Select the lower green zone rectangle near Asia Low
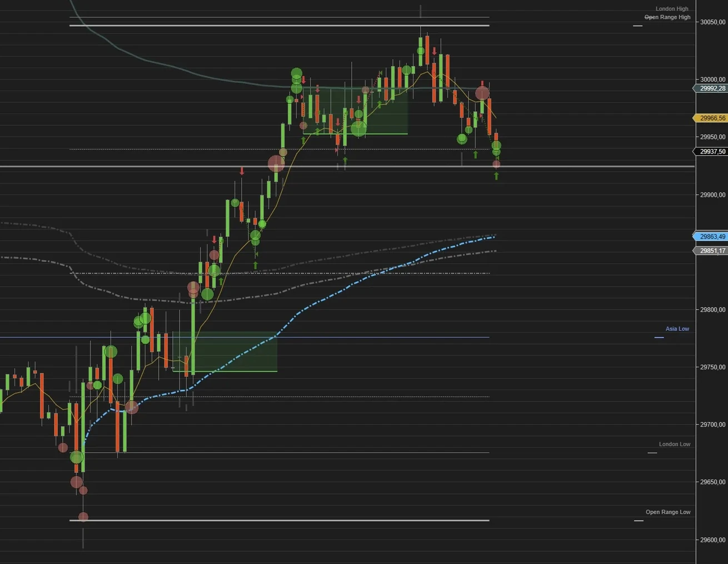This screenshot has width=728, height=564. point(225,352)
